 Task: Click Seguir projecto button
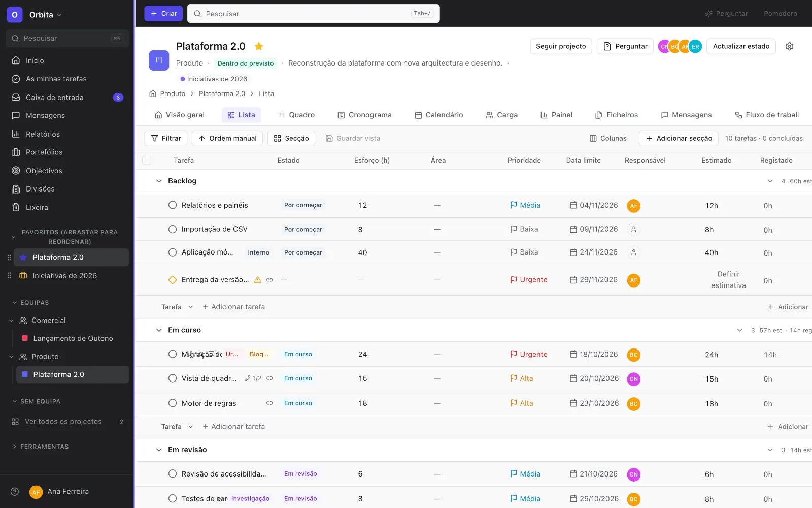561,46
